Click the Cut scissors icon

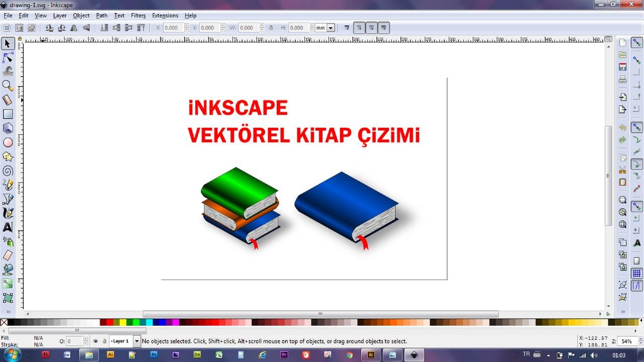[623, 170]
